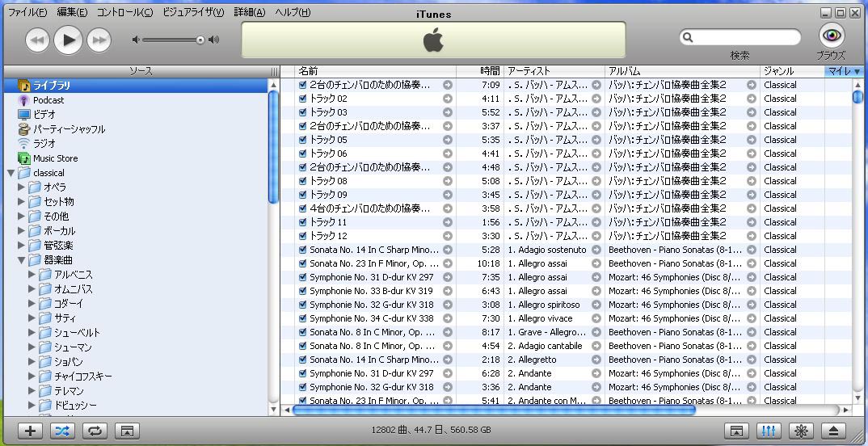Open the 詳細 menu
Viewport: 868px width, 446px height.
[x=250, y=12]
